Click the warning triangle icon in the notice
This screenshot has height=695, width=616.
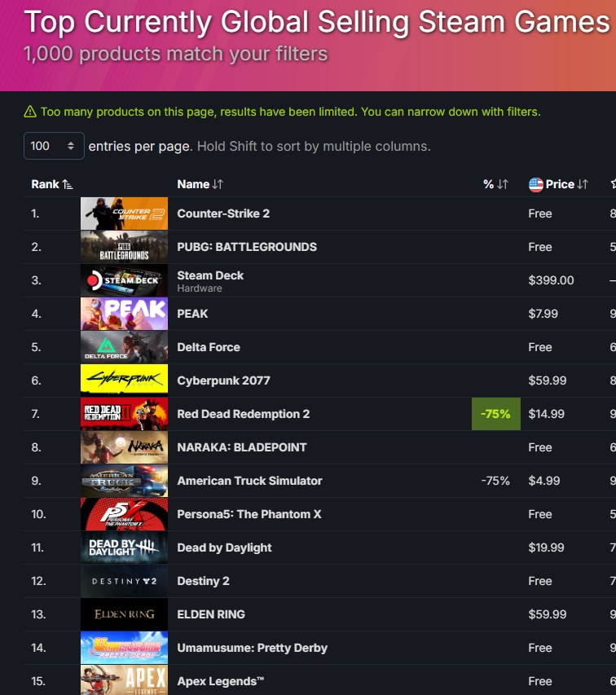click(x=29, y=112)
